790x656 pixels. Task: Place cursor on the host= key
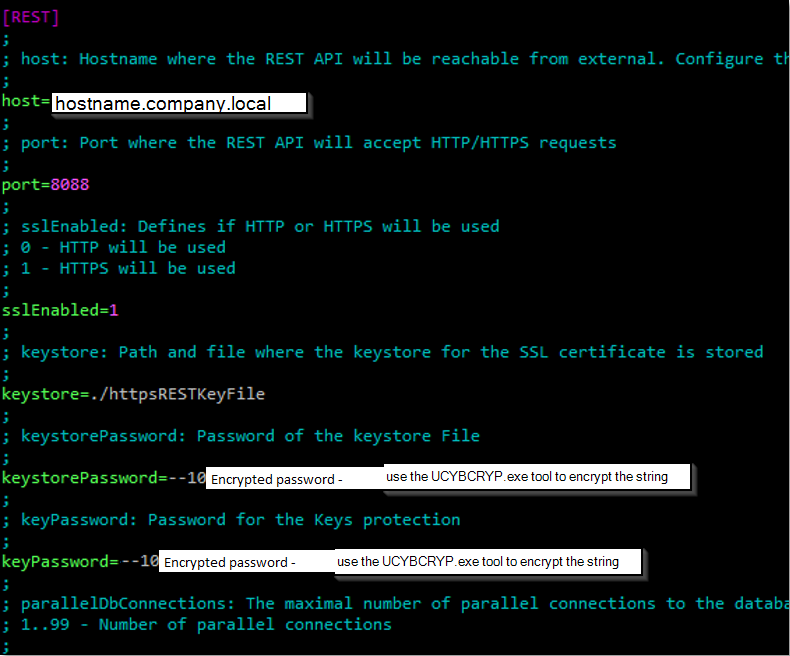click(24, 101)
